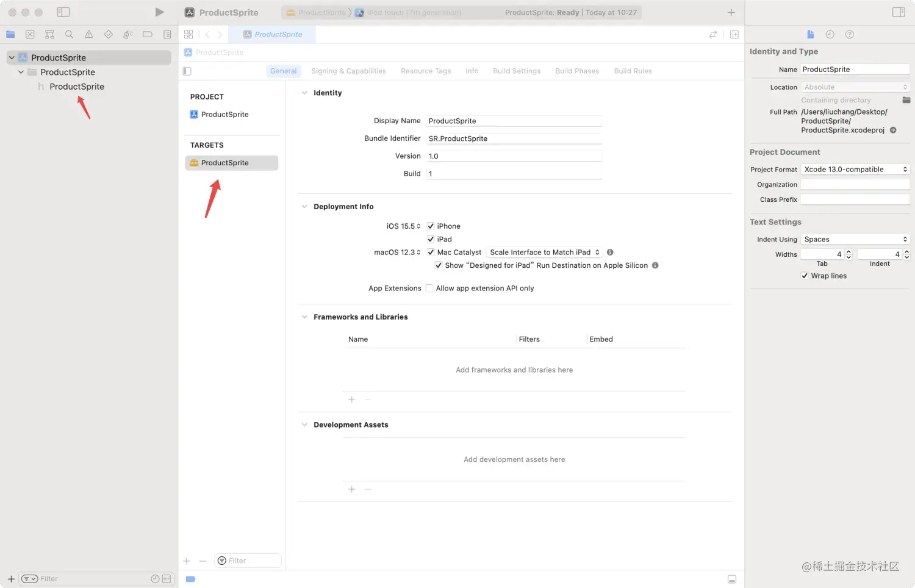915x588 pixels.
Task: Toggle the debug area button
Action: (x=732, y=579)
